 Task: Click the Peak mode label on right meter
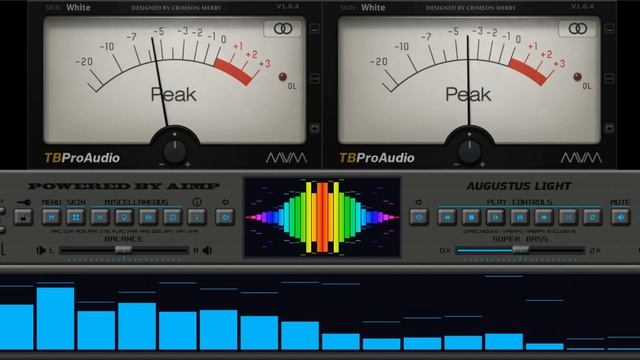[x=468, y=95]
